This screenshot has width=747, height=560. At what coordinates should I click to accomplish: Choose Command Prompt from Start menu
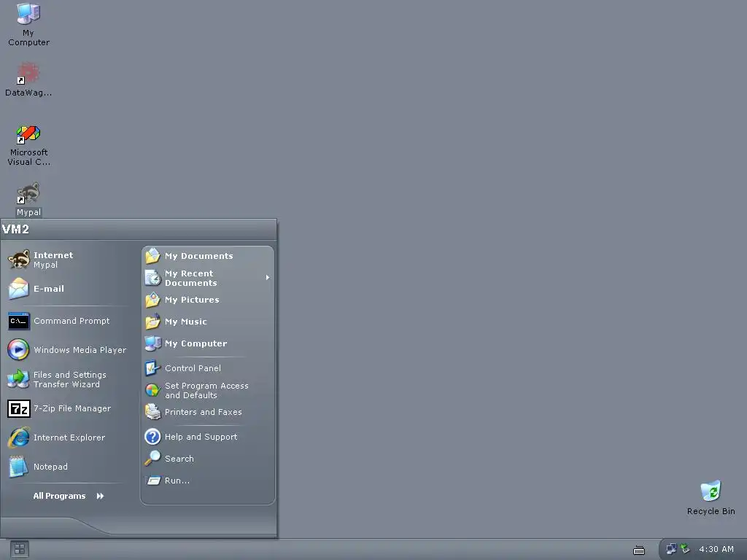(69, 322)
